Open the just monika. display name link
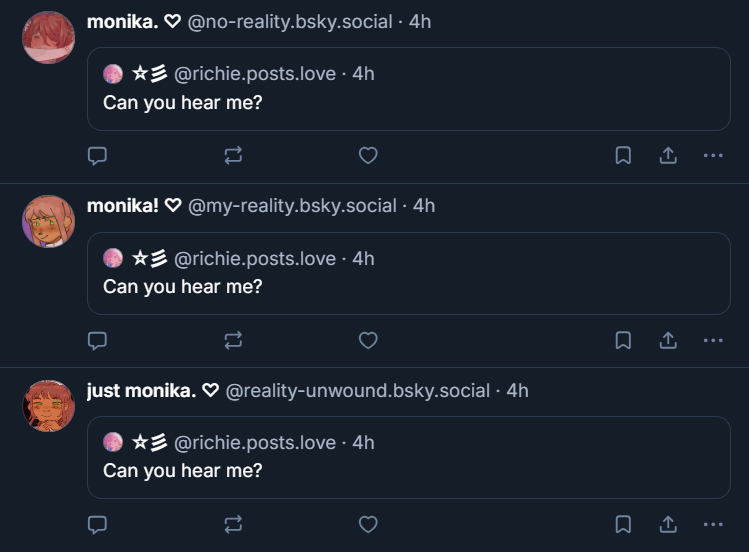 click(141, 390)
